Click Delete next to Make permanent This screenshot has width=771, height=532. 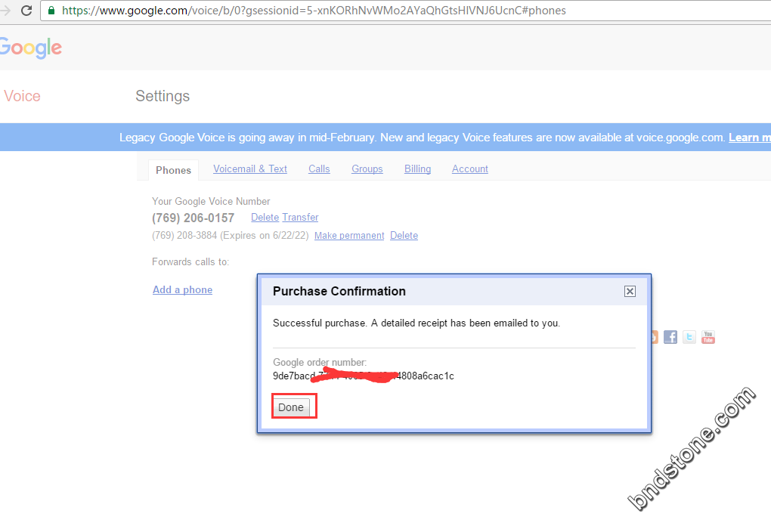click(404, 236)
